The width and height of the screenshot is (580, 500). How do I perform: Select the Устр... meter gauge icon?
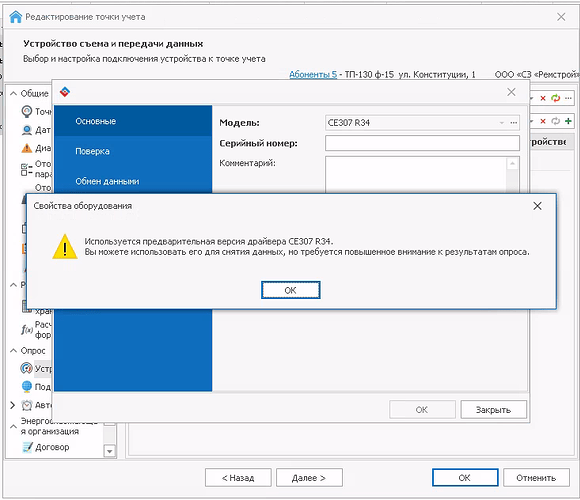coord(27,368)
